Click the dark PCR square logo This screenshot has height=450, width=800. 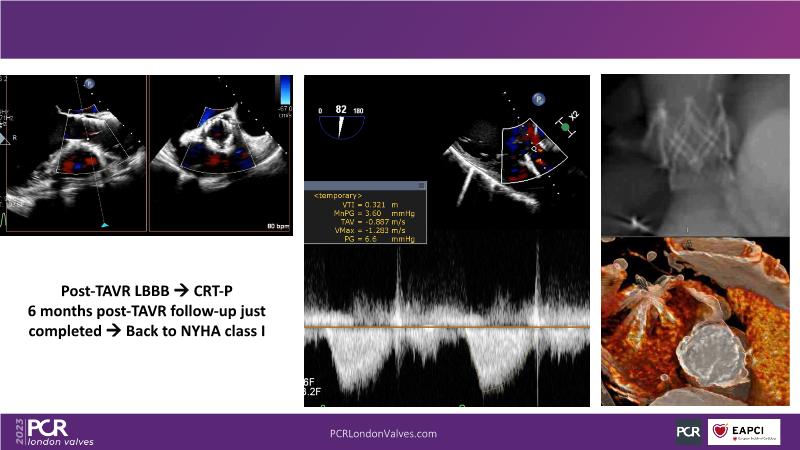(688, 432)
